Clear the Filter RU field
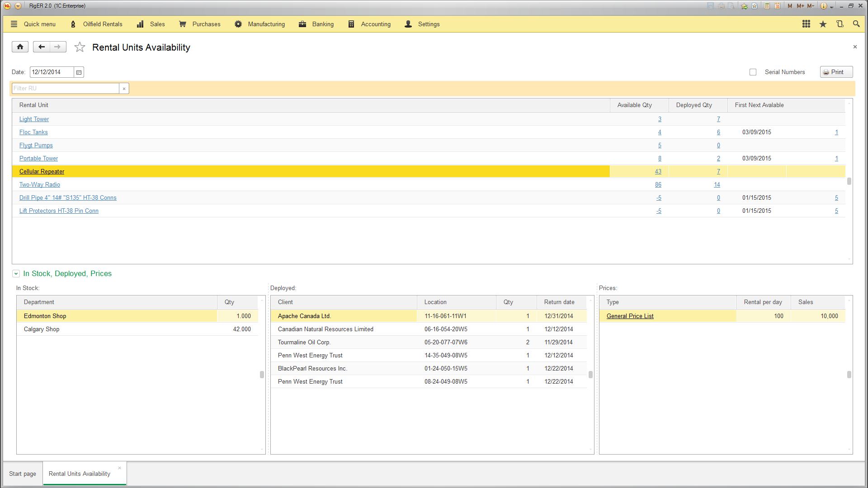The image size is (868, 488). click(124, 89)
